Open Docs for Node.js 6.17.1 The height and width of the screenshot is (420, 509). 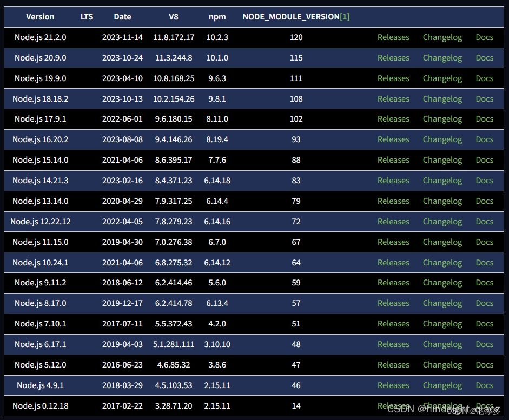484,344
